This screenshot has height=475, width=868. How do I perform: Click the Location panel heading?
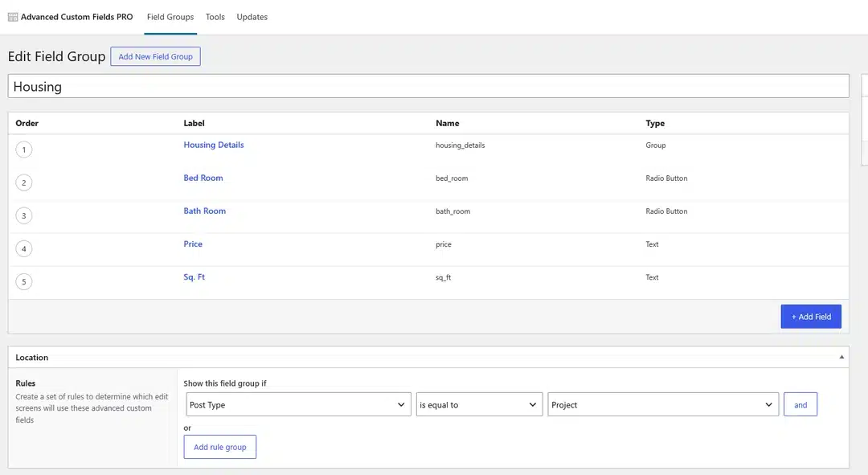(x=31, y=358)
